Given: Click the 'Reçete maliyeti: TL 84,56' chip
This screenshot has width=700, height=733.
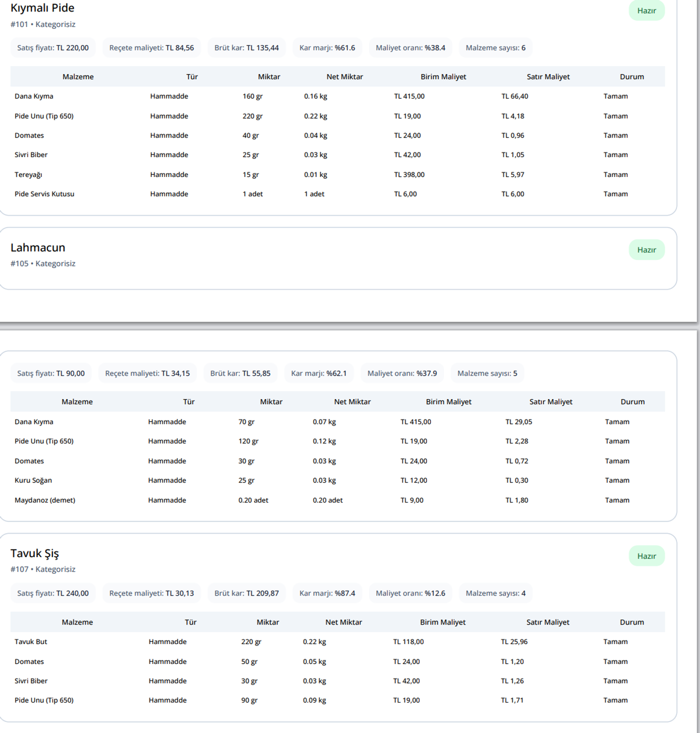Looking at the screenshot, I should coord(151,48).
